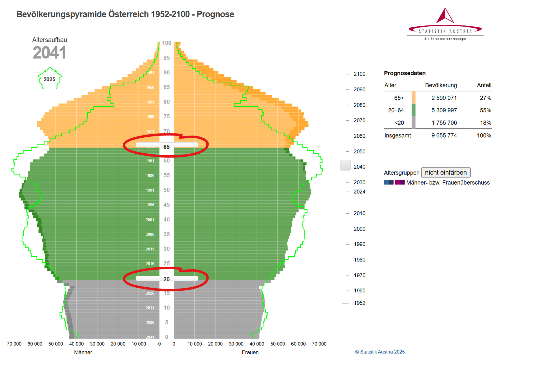This screenshot has width=554, height=392.
Task: Click the 'Männer' axis label
Action: 83,352
